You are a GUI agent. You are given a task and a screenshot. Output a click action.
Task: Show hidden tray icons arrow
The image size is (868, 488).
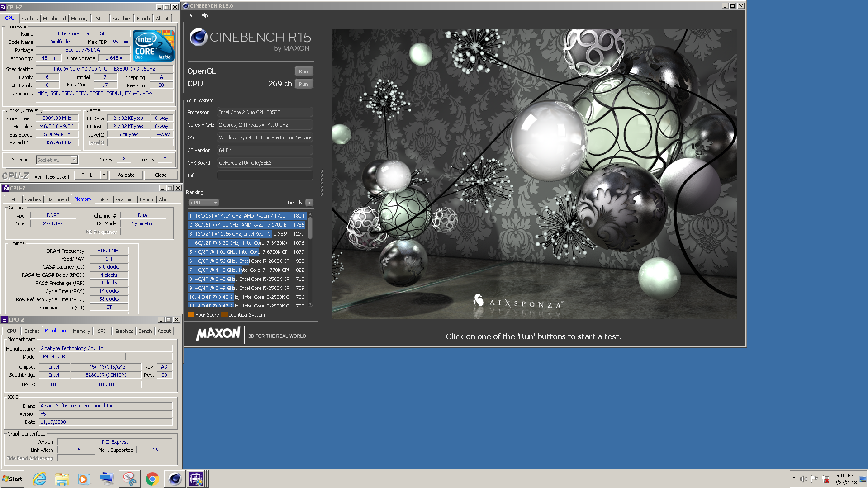tap(794, 479)
